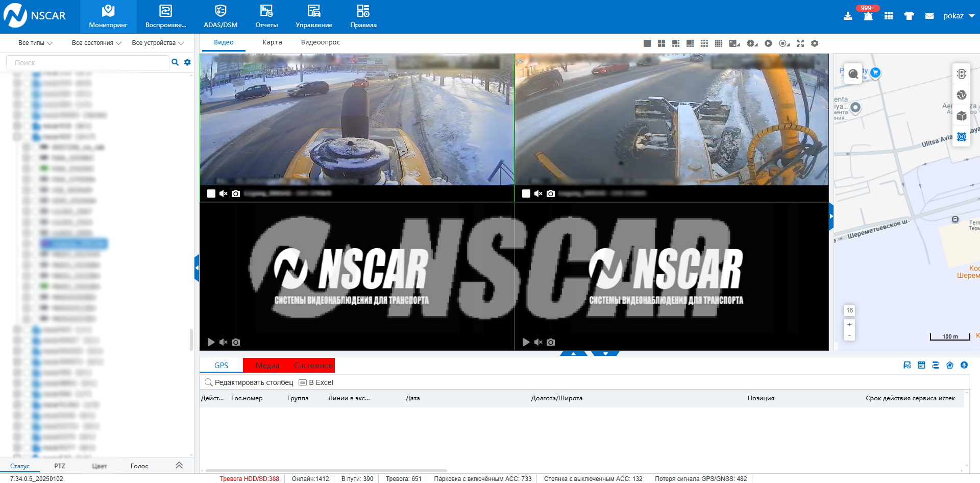Click the download icon in the top bar
The height and width of the screenshot is (483, 980).
coord(848,16)
